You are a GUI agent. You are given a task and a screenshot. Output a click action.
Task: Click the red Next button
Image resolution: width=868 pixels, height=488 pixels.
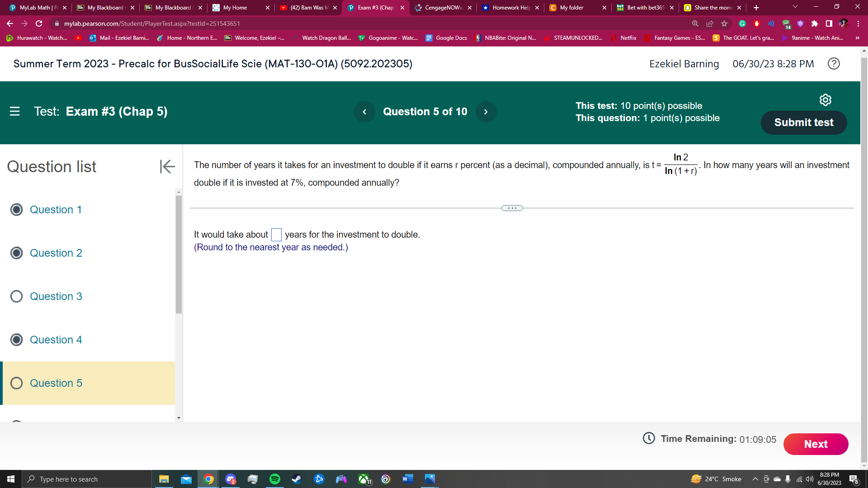(x=815, y=444)
